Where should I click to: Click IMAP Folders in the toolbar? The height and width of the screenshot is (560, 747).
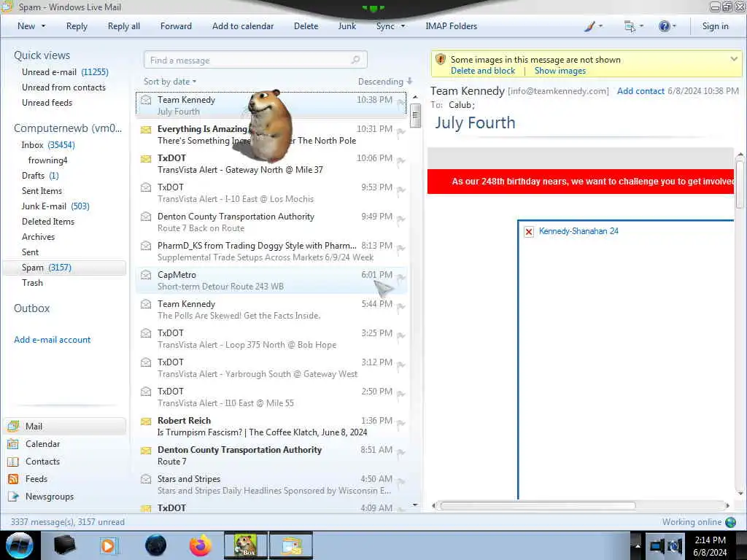pos(451,26)
